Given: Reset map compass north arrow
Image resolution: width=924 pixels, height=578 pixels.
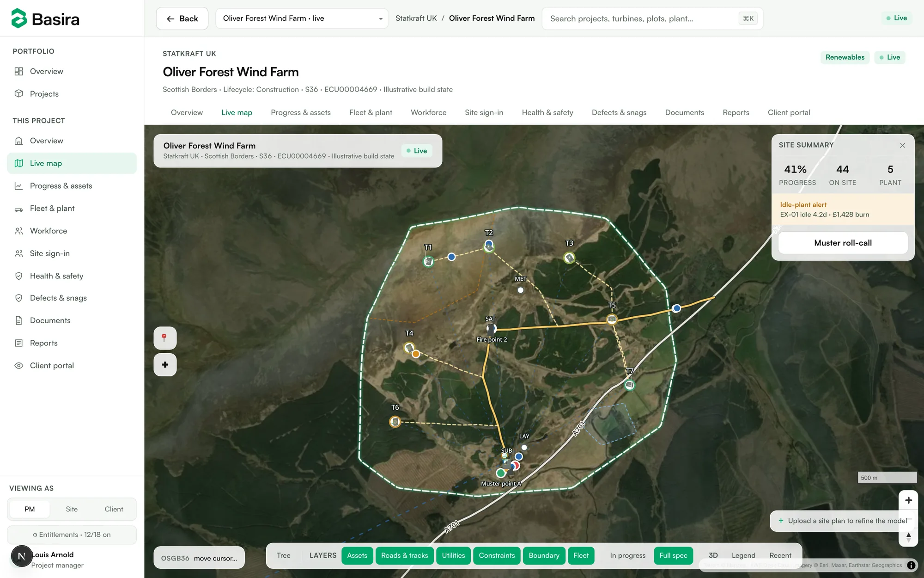Looking at the screenshot, I should [x=908, y=537].
